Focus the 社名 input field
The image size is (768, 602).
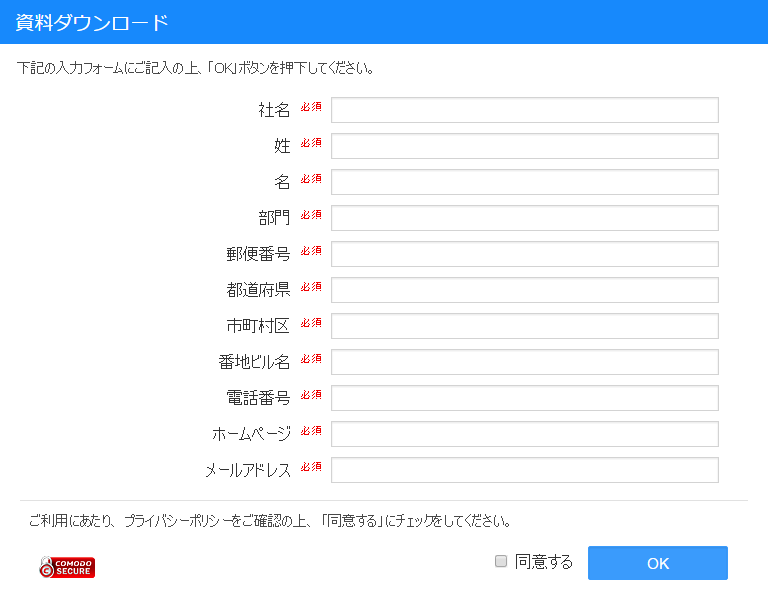(x=525, y=110)
